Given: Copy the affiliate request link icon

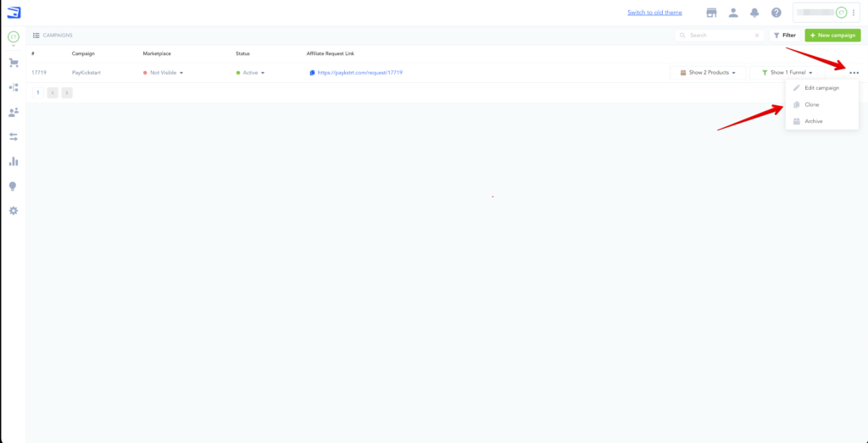Looking at the screenshot, I should [312, 73].
